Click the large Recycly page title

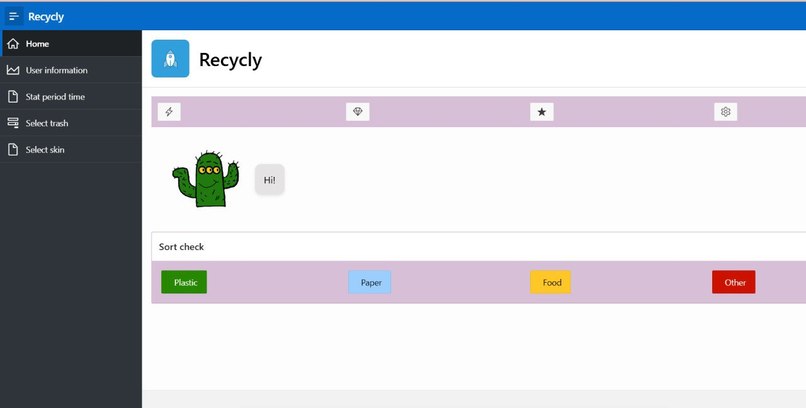[x=230, y=60]
